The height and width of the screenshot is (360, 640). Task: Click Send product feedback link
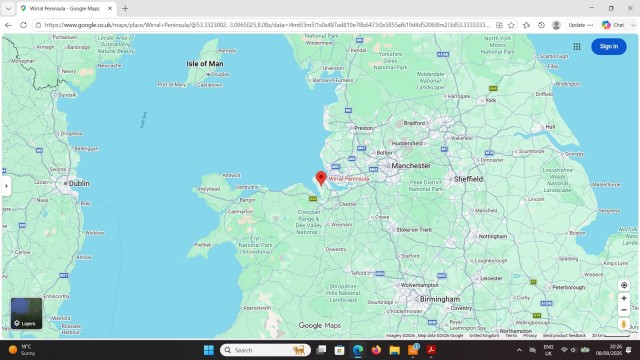click(x=564, y=336)
